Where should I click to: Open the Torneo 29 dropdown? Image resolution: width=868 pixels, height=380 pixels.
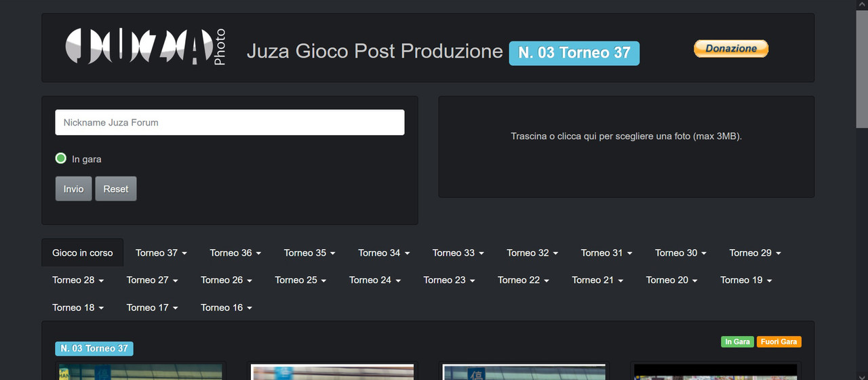coord(755,252)
